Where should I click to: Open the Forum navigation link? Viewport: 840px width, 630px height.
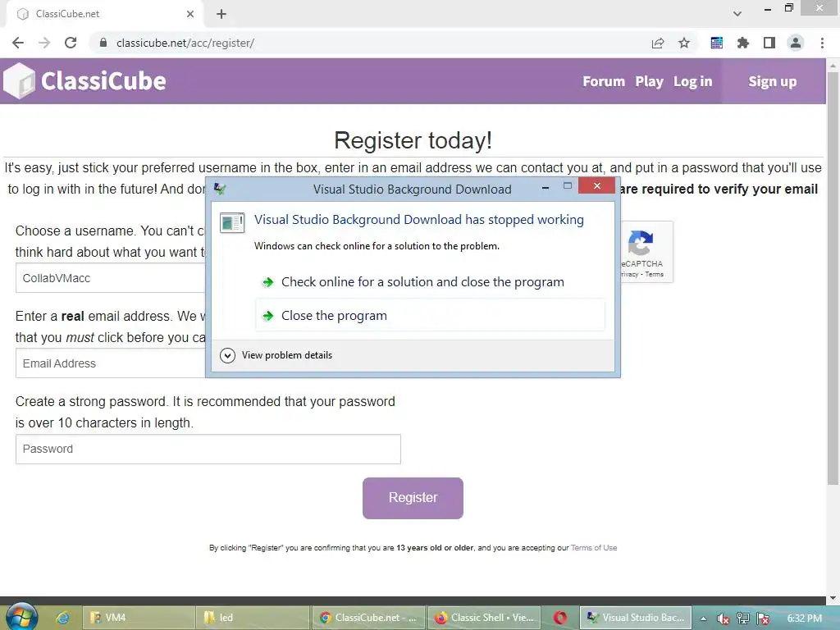604,81
